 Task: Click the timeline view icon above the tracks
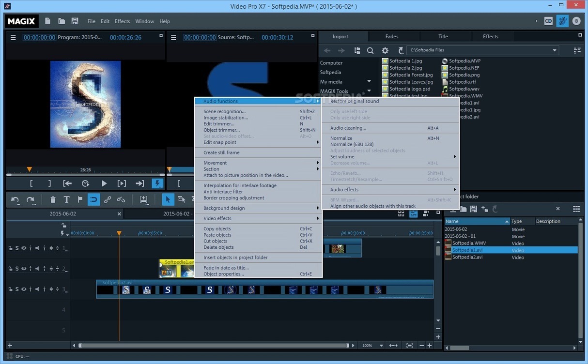[x=413, y=213]
